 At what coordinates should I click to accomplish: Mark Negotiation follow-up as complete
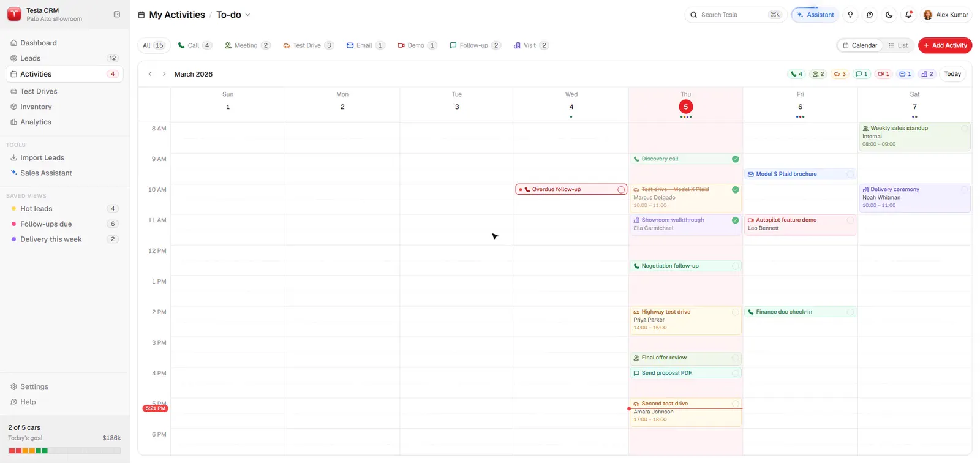(736, 266)
